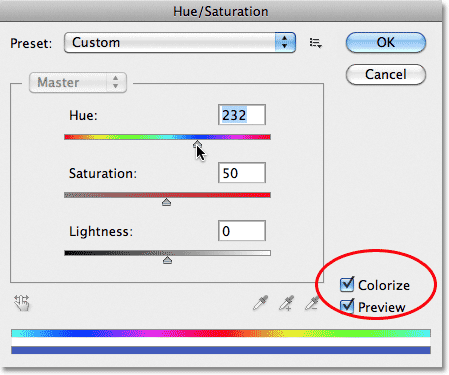Click the Hue slider handle
Image resolution: width=449 pixels, height=375 pixels.
point(197,144)
